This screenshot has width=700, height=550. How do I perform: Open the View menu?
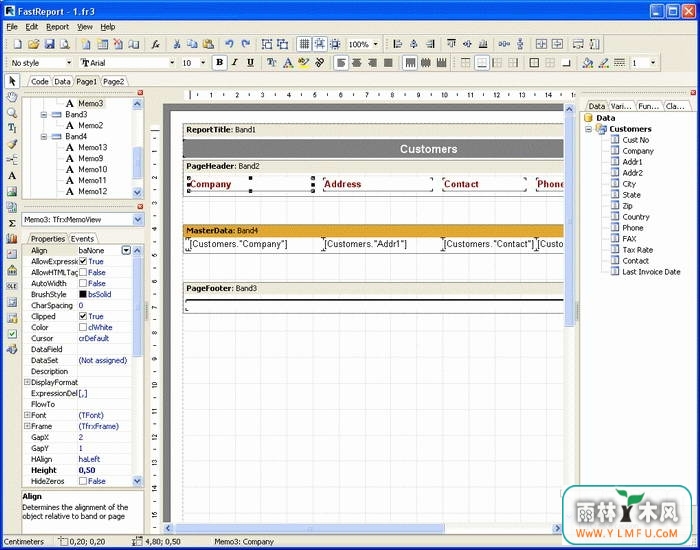click(85, 27)
